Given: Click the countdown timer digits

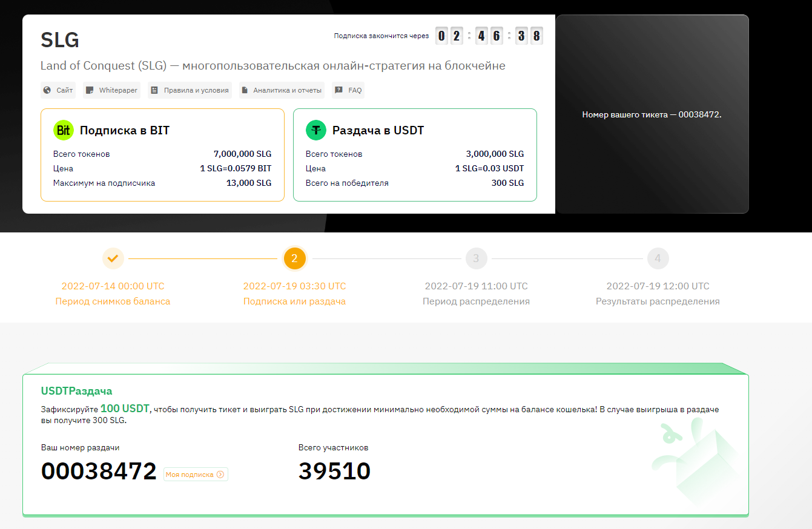Looking at the screenshot, I should click(x=489, y=36).
